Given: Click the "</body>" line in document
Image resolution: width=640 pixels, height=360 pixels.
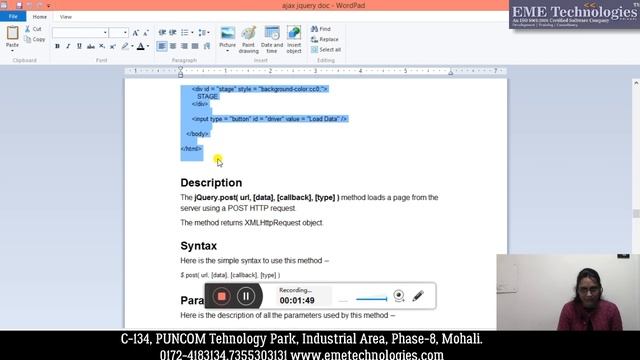Looking at the screenshot, I should click(198, 134).
